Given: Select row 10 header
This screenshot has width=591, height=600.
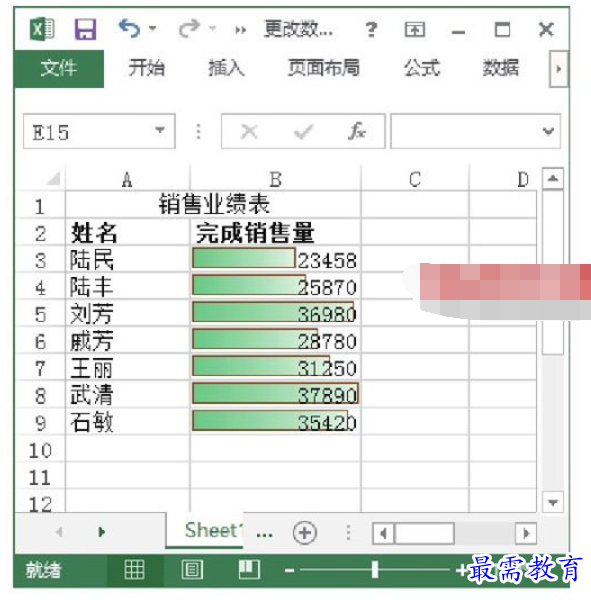Looking at the screenshot, I should (40, 450).
